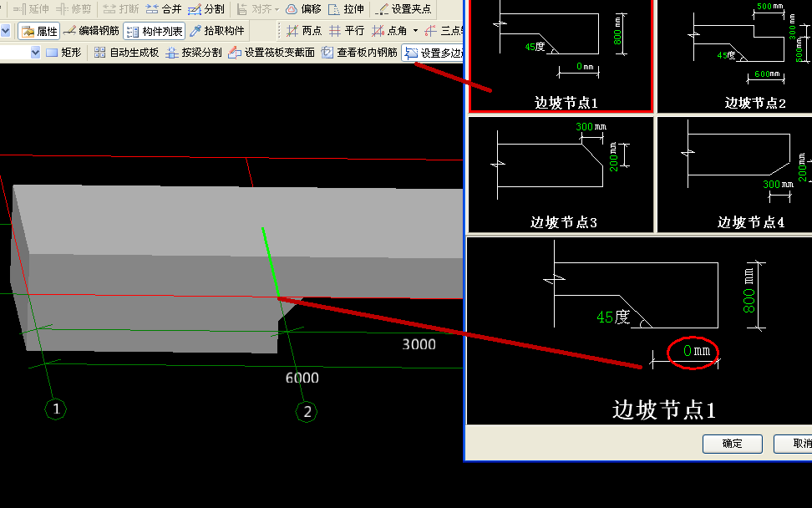The height and width of the screenshot is (508, 812).
Task: Select the 分割 (Split) tool
Action: pos(206,9)
